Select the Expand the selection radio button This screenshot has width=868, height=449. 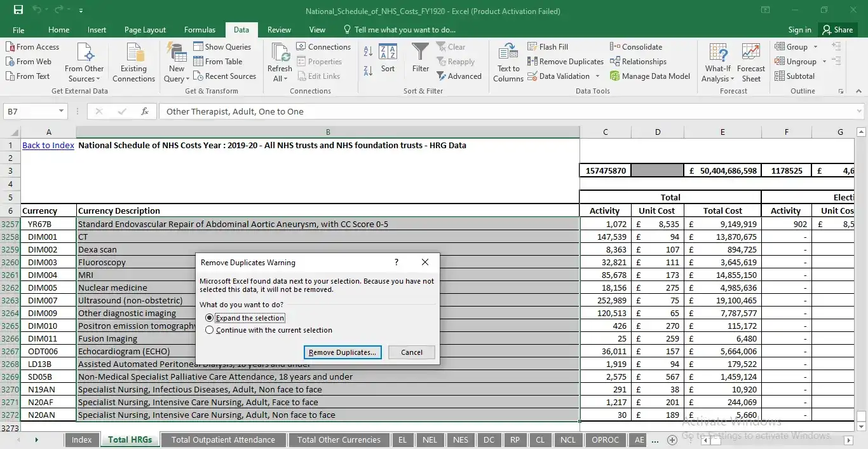210,317
